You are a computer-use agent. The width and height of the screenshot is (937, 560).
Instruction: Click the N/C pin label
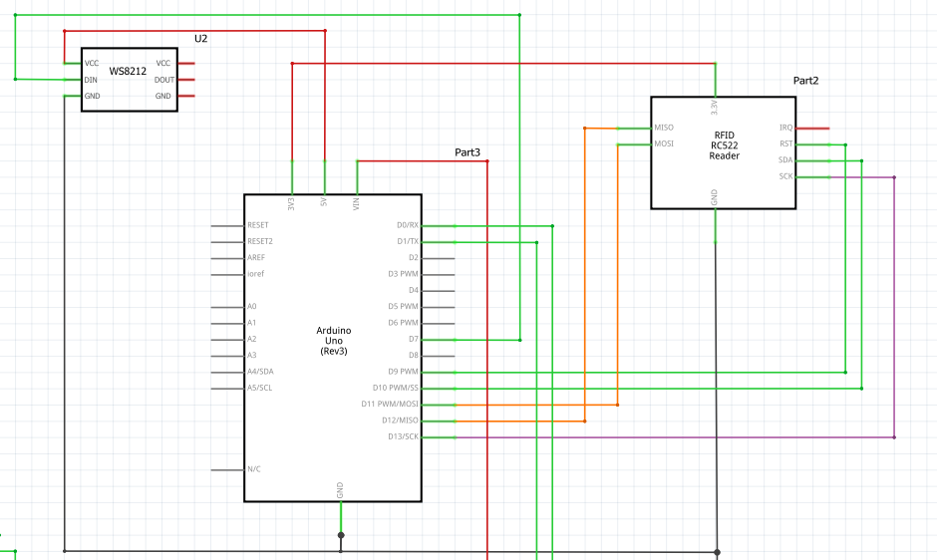click(x=254, y=469)
